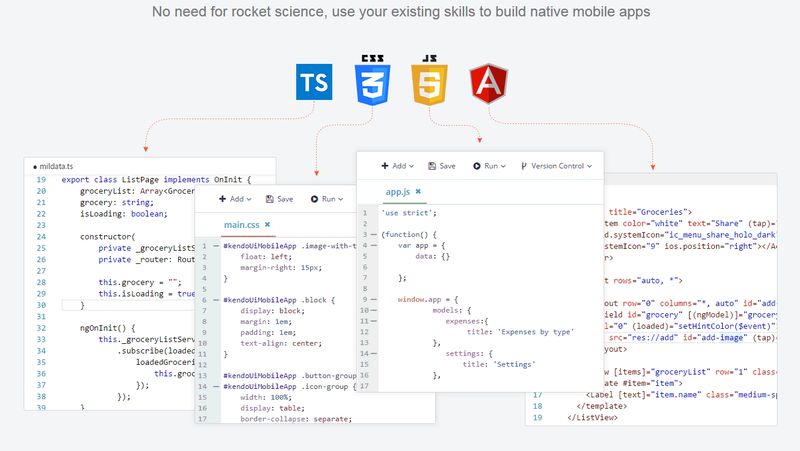Click the border-collapse: separate; line
Screen dimensions: 800x451
pos(296,419)
